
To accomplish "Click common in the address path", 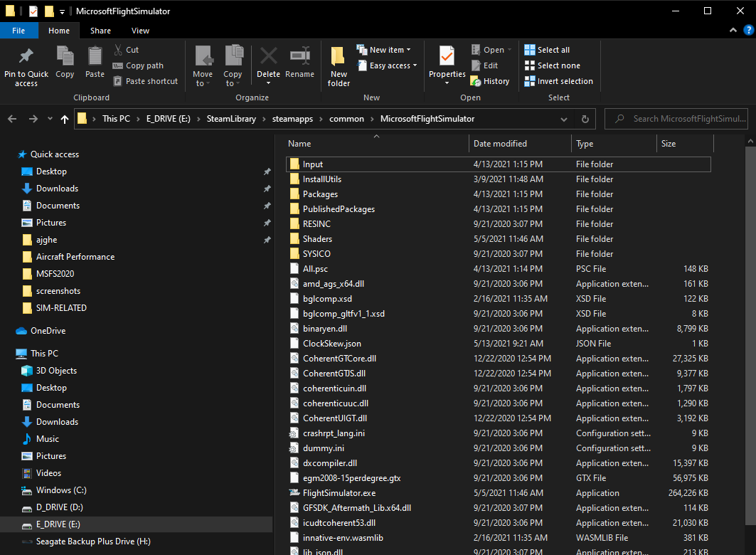I will point(346,119).
